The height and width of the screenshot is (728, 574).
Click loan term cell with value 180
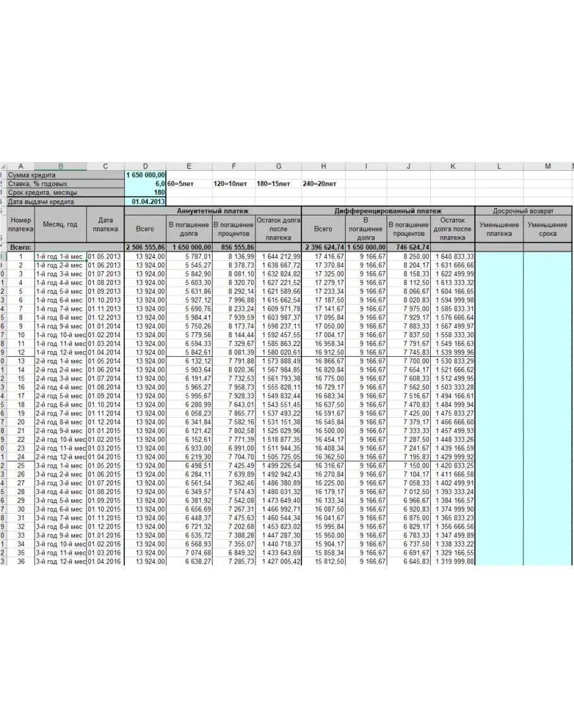point(146,192)
